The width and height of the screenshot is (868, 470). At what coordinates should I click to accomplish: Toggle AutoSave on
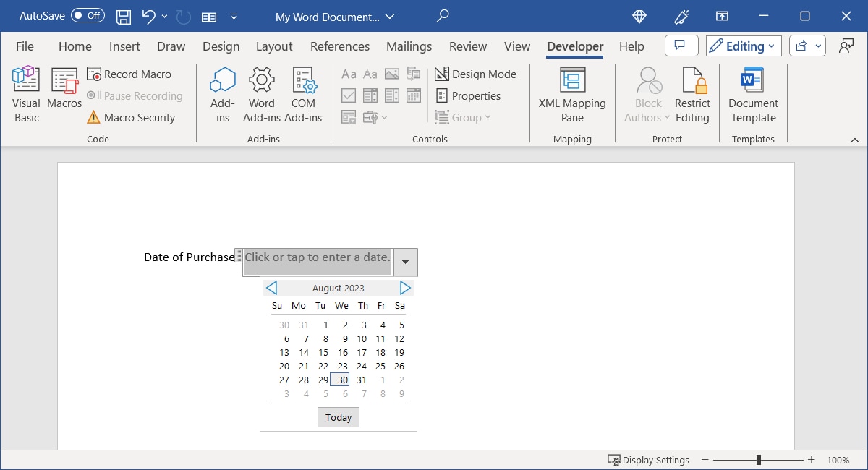87,15
